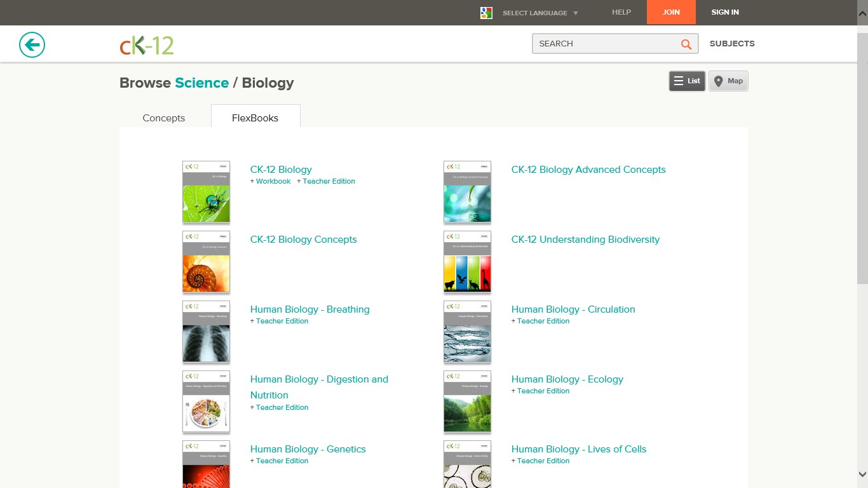The height and width of the screenshot is (488, 868).
Task: Open the CK-12 Biology cover thumbnail
Action: (206, 192)
